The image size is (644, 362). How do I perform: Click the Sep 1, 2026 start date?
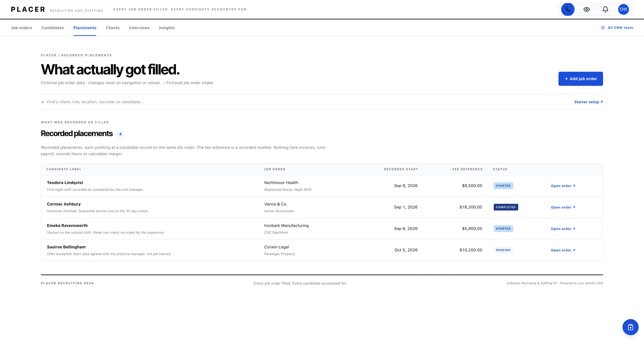pos(406,207)
